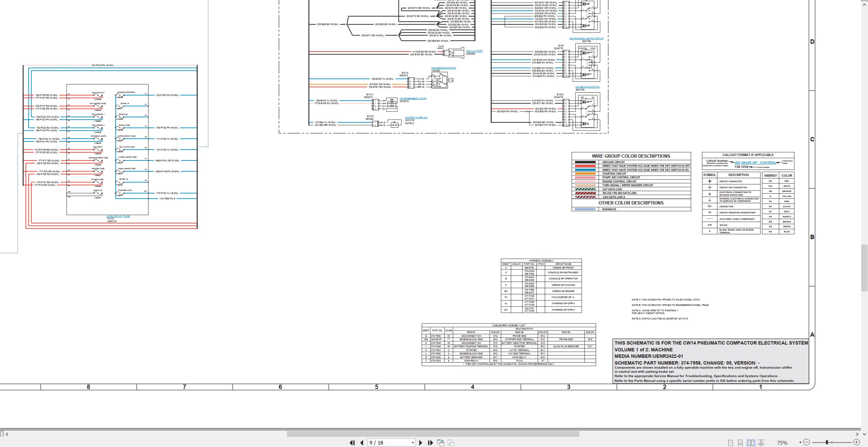Click the (52) VALVE GP - CONTROL callout example
The height and width of the screenshot is (447, 868).
tap(755, 163)
